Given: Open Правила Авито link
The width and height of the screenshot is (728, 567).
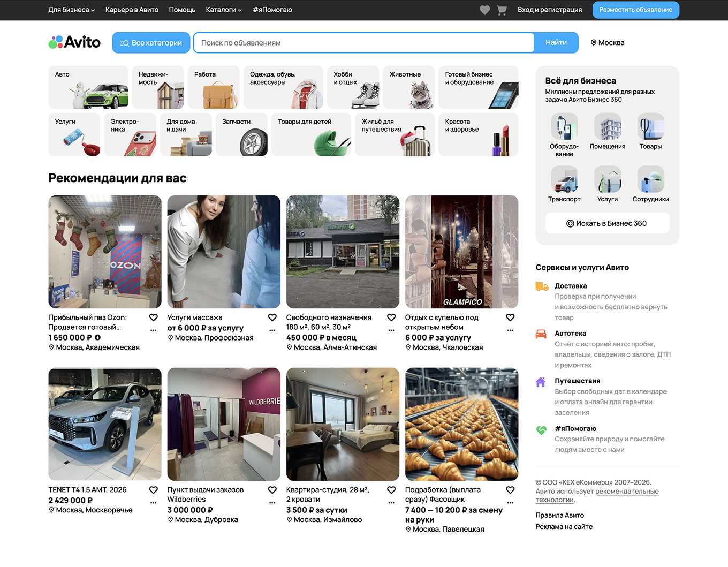Looking at the screenshot, I should [559, 515].
